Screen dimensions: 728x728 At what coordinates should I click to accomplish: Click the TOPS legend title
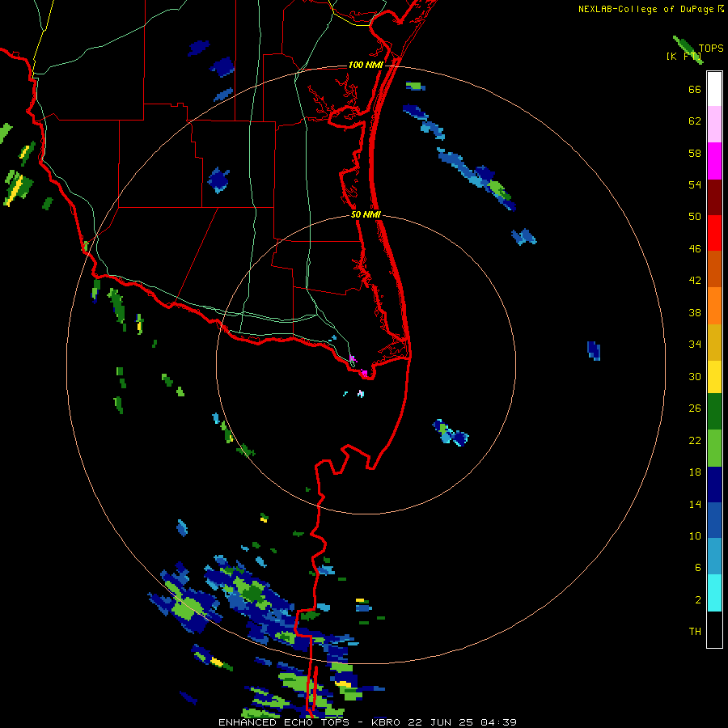point(711,49)
